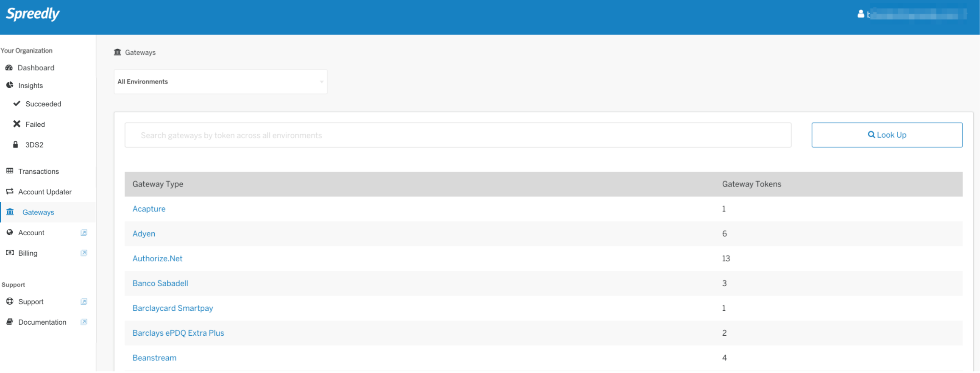Open the All Environments dropdown
The height and width of the screenshot is (373, 980).
pos(220,82)
